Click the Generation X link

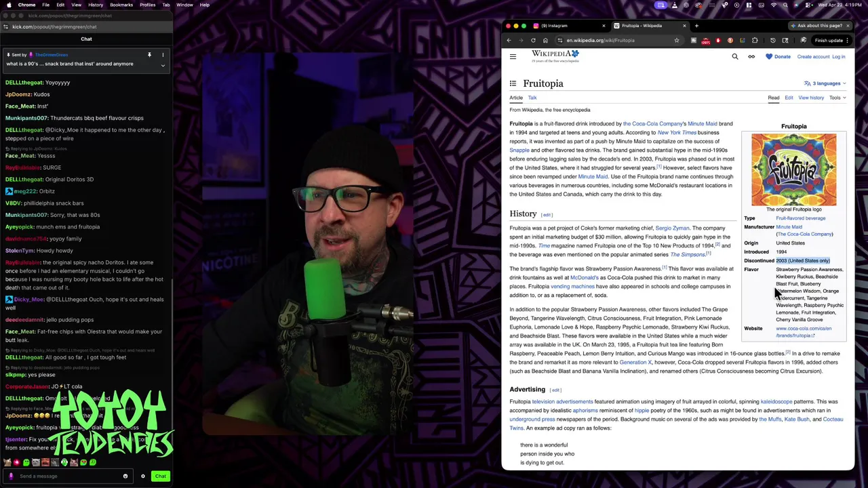(x=635, y=362)
